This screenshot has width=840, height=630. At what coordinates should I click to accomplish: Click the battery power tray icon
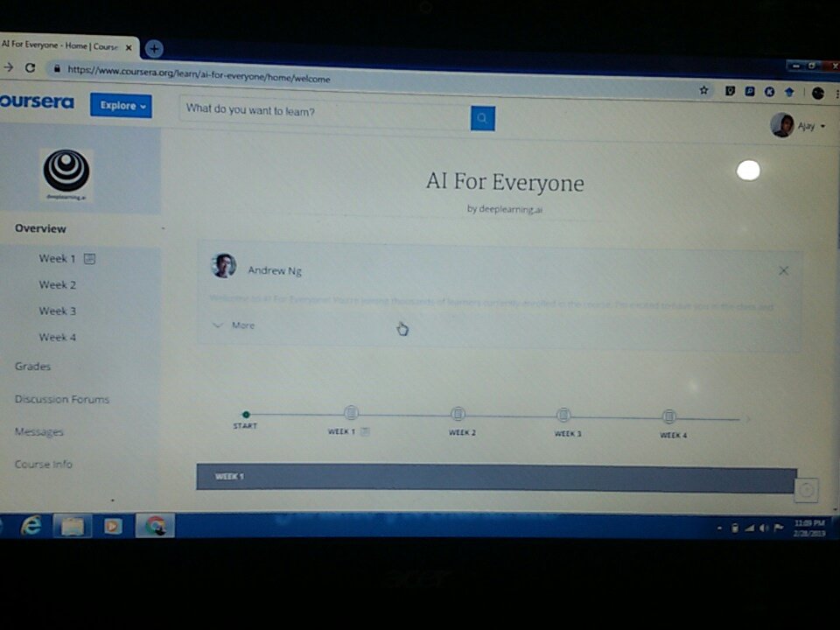735,528
